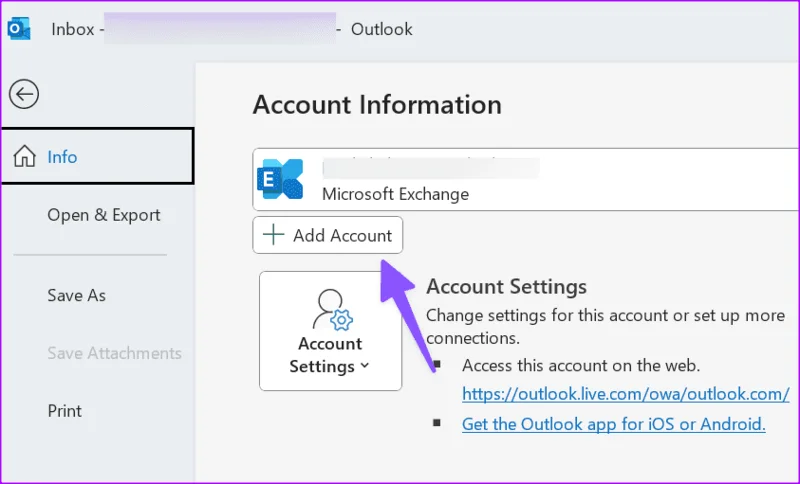This screenshot has height=484, width=800.
Task: Click the person-gear Account Settings icon
Action: (332, 310)
